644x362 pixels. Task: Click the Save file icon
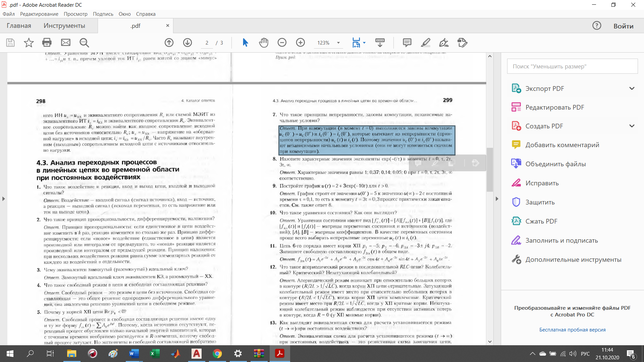[10, 43]
